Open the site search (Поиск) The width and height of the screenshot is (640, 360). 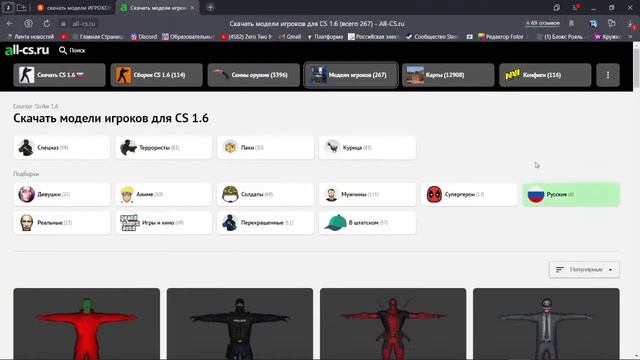pos(72,50)
